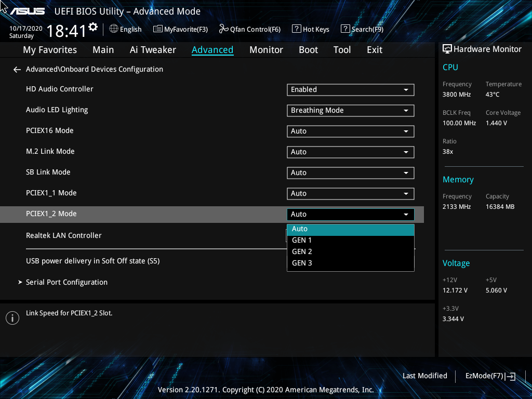Click the MyFavorite list icon

158,29
